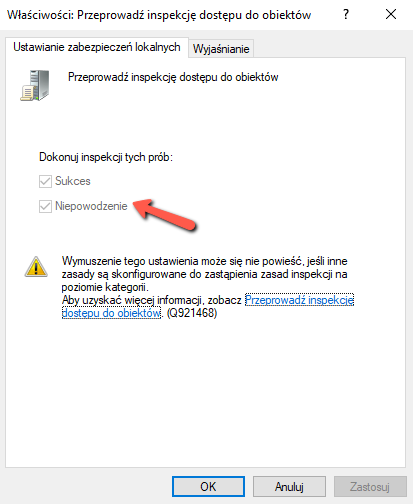Toggle the Sukces checkbox
The height and width of the screenshot is (504, 413).
(45, 181)
